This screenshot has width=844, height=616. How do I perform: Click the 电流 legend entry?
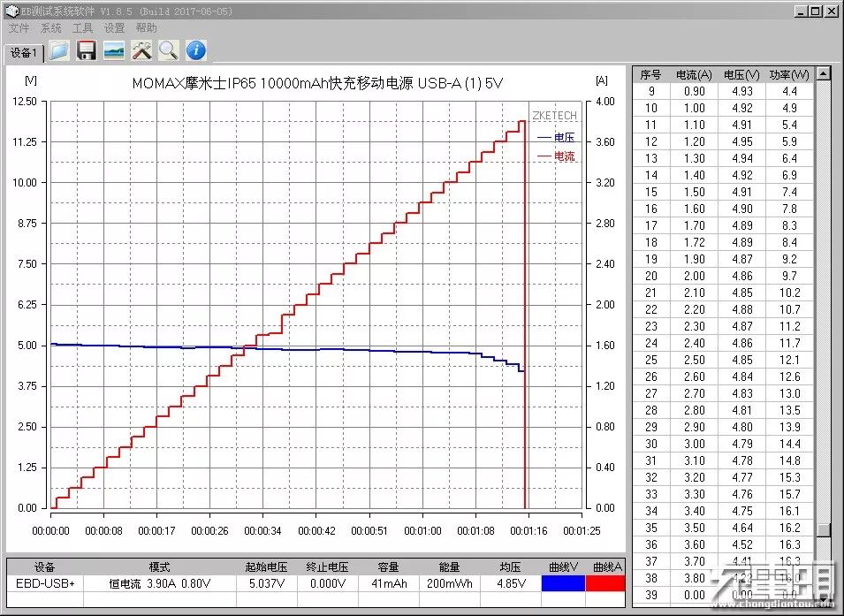click(x=557, y=156)
